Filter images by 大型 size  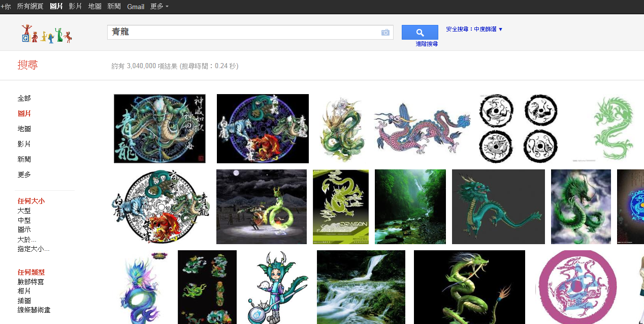24,211
